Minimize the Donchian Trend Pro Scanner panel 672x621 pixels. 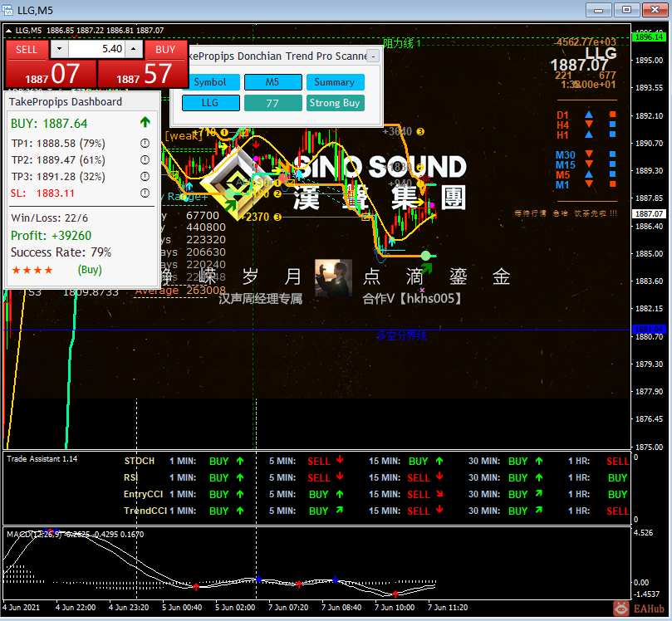373,56
